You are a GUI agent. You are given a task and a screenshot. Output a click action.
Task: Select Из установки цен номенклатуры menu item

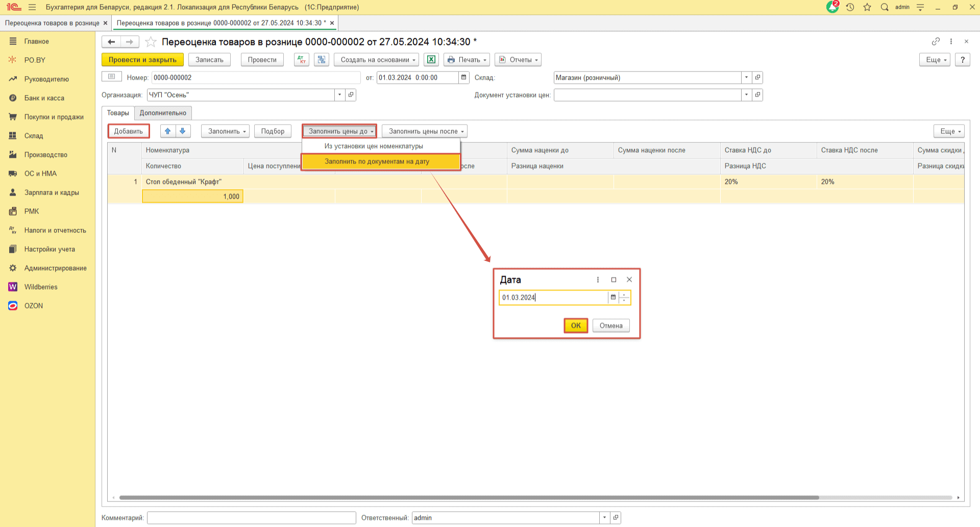click(x=374, y=146)
